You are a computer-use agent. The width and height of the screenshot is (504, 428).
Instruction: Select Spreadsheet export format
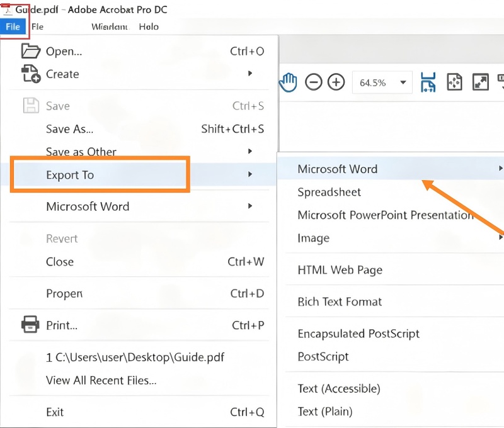(391, 192)
